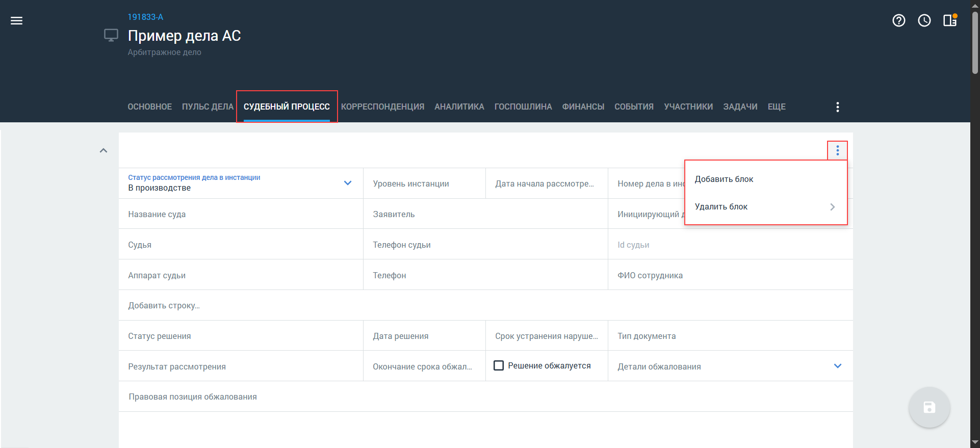Collapse the block with the up chevron

click(x=104, y=150)
